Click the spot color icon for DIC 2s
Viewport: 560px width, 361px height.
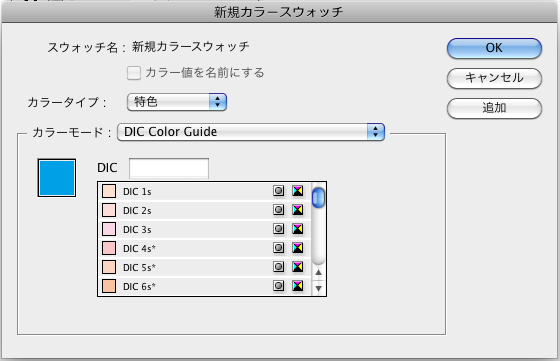(x=279, y=210)
